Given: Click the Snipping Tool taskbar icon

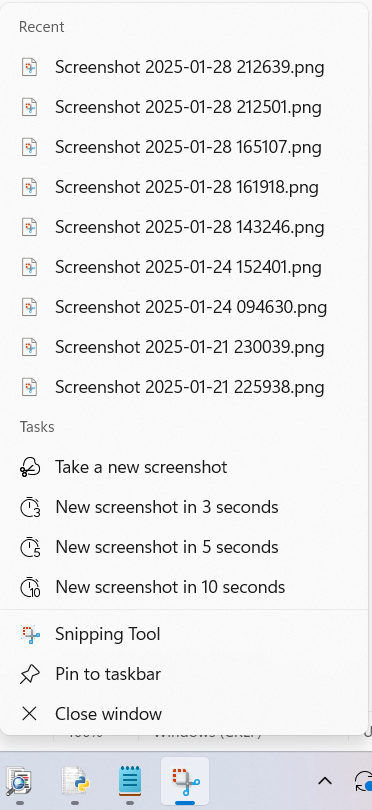Looking at the screenshot, I should pos(185,781).
